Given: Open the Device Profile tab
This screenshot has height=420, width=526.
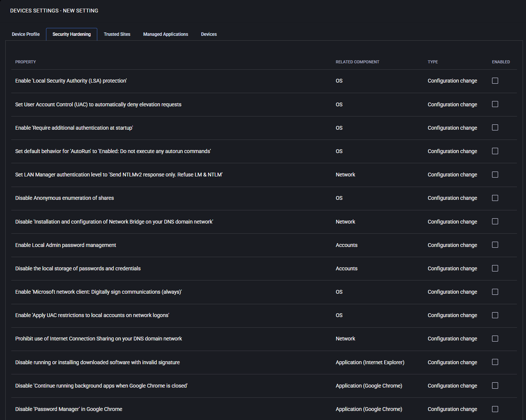Looking at the screenshot, I should click(x=26, y=34).
